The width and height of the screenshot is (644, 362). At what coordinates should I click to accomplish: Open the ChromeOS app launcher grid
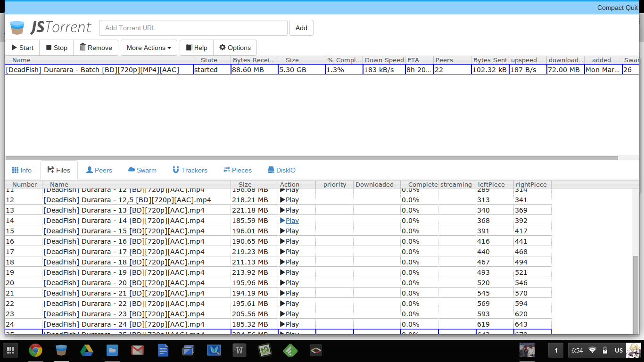(x=10, y=350)
